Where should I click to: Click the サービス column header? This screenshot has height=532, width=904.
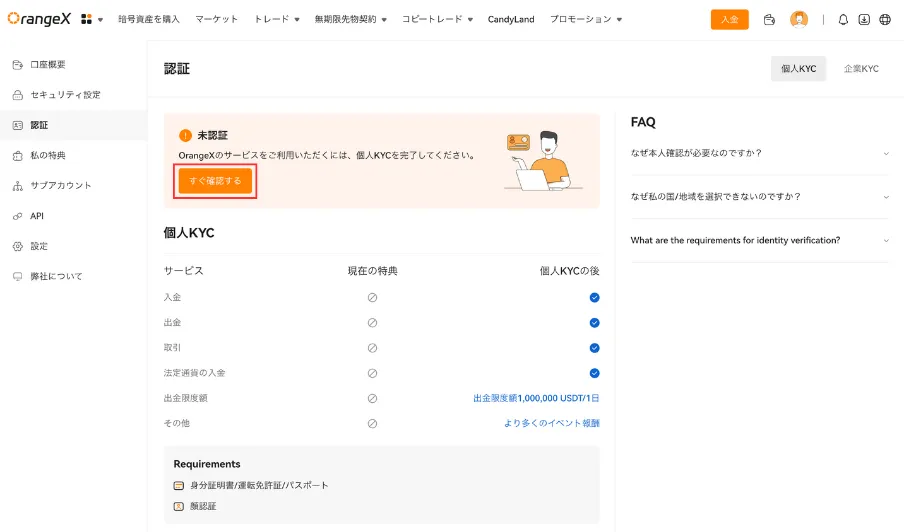click(x=183, y=271)
